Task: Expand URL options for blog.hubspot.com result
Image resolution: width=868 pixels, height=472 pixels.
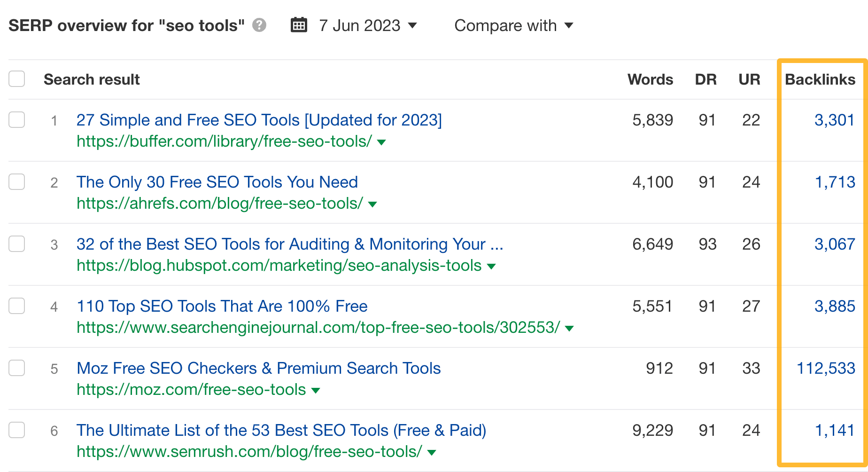Action: tap(491, 266)
